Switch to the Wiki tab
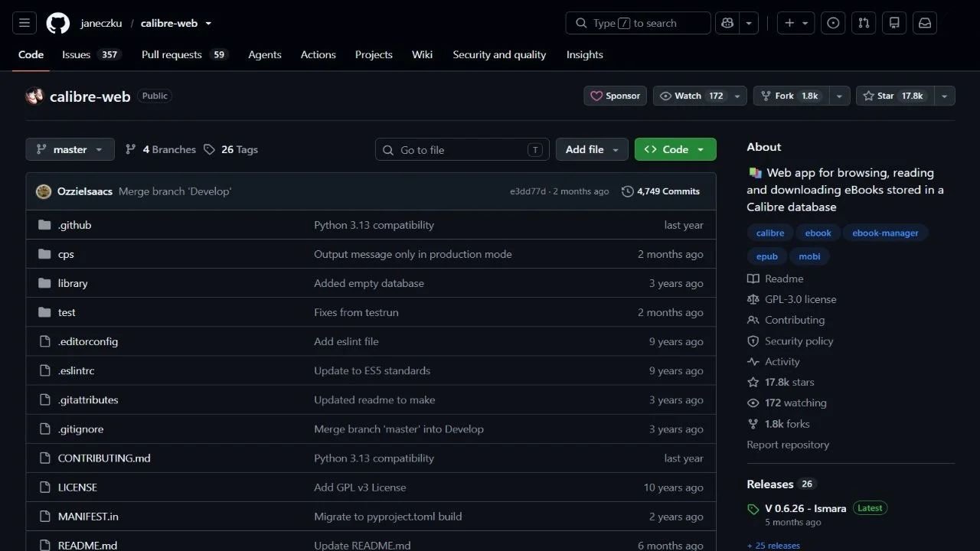This screenshot has height=551, width=980. click(422, 55)
